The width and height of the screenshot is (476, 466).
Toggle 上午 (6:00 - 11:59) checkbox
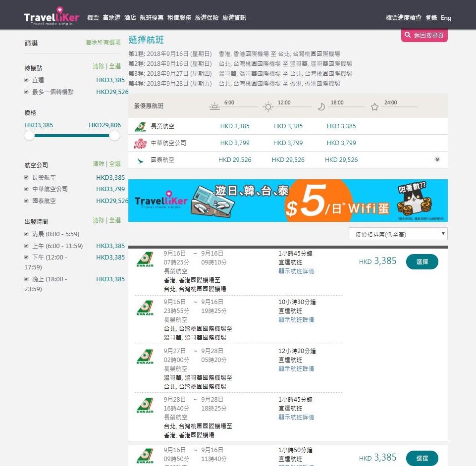click(26, 246)
